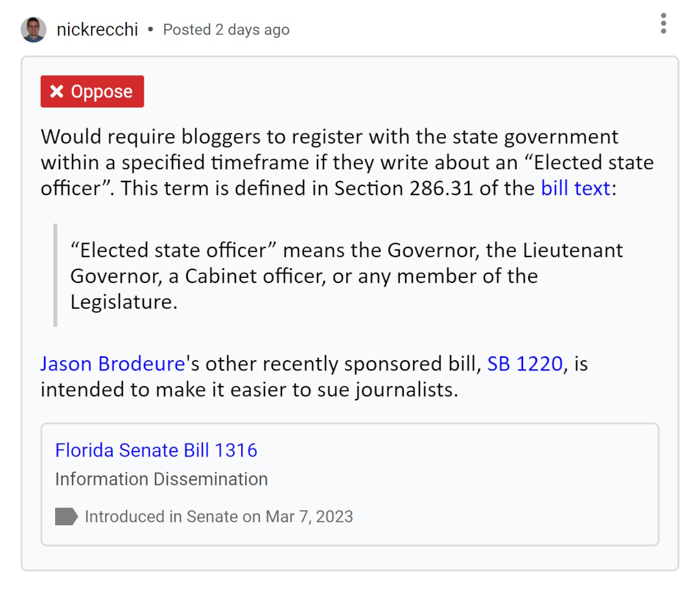Click the quoted Elected state officer definition text
The image size is (700, 592).
click(x=346, y=276)
